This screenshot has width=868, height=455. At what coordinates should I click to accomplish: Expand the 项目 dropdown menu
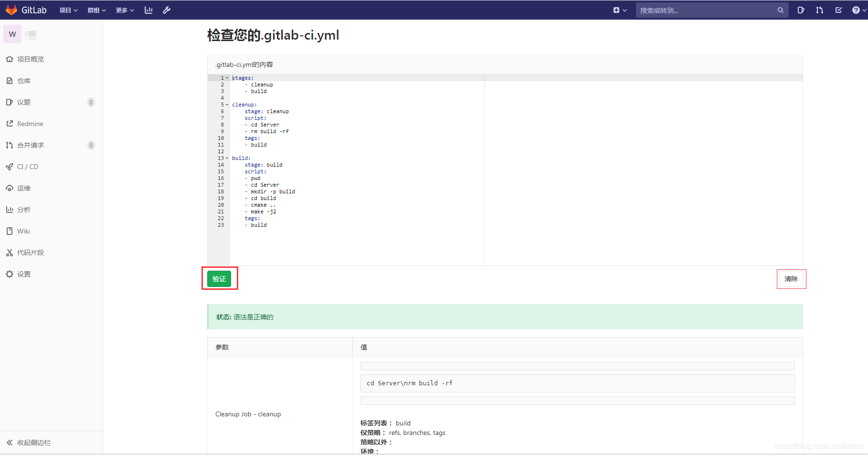(x=68, y=10)
